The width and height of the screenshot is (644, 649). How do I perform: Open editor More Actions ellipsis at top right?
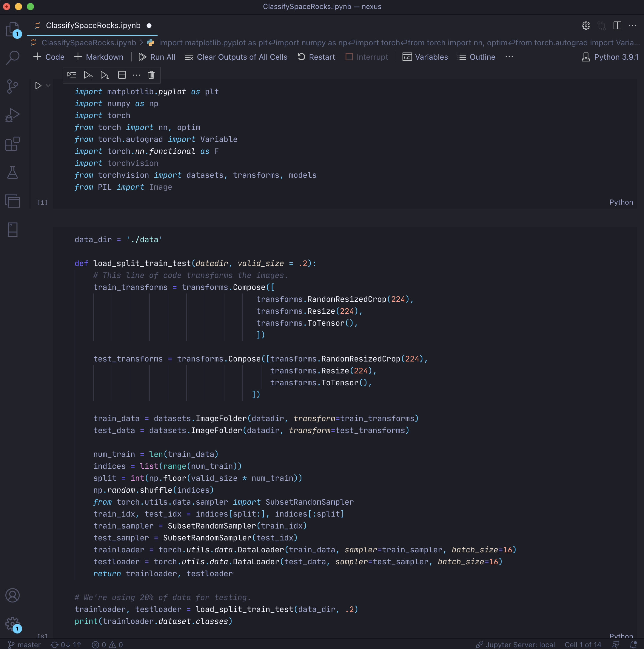click(633, 26)
